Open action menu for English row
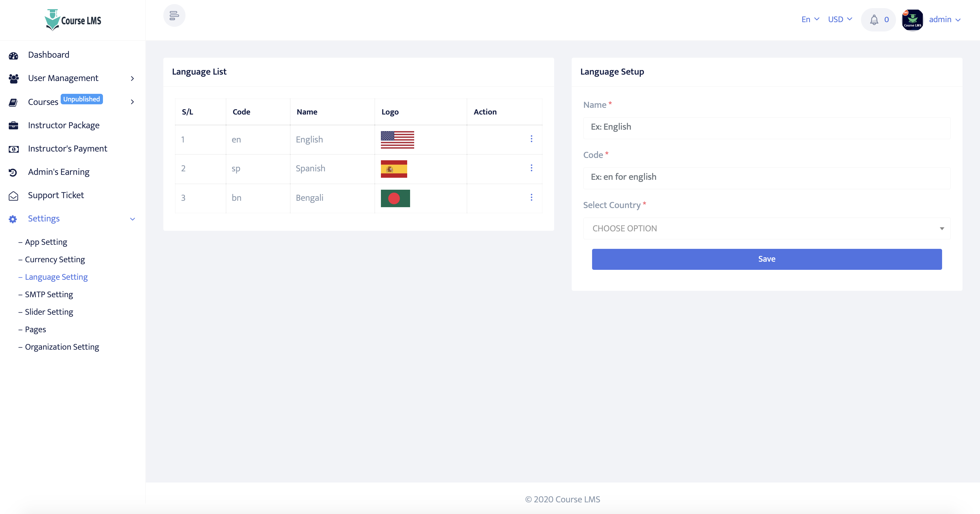This screenshot has width=980, height=514. (x=531, y=139)
